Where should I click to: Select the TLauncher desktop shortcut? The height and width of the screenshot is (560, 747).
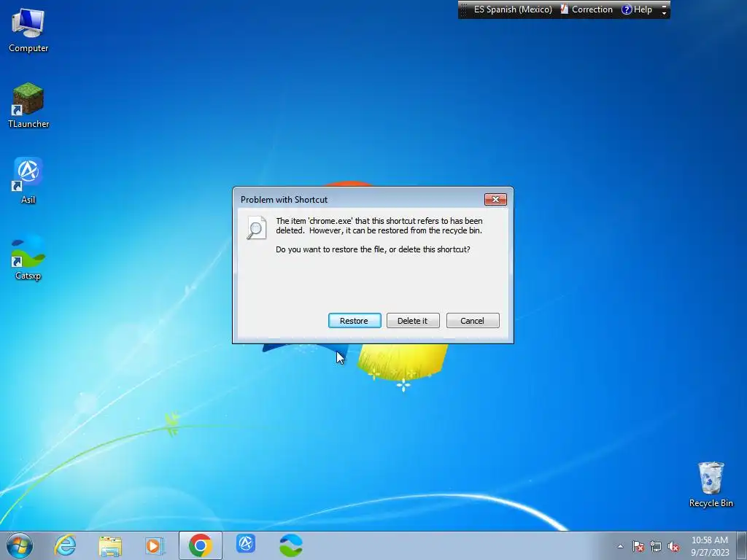[28, 106]
